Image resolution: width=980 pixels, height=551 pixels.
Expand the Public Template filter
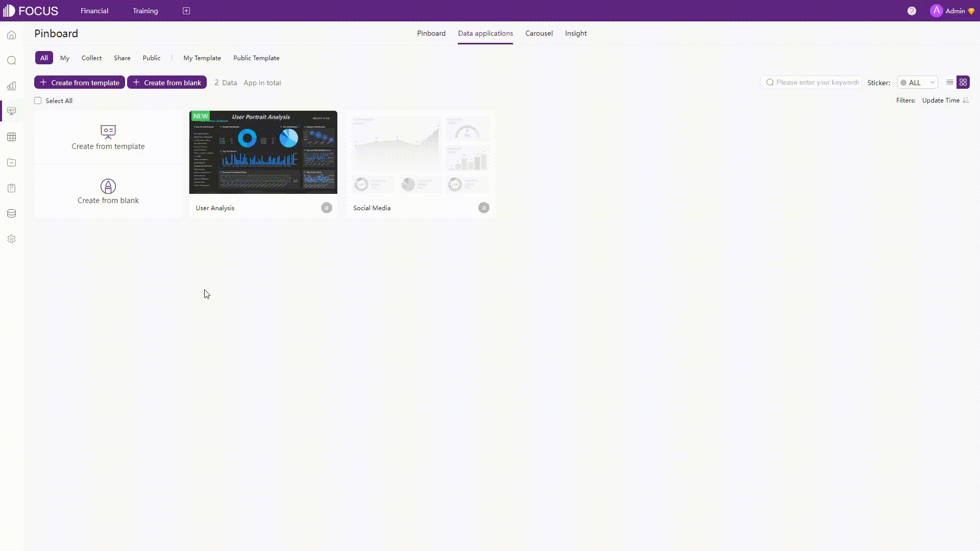[x=256, y=57]
